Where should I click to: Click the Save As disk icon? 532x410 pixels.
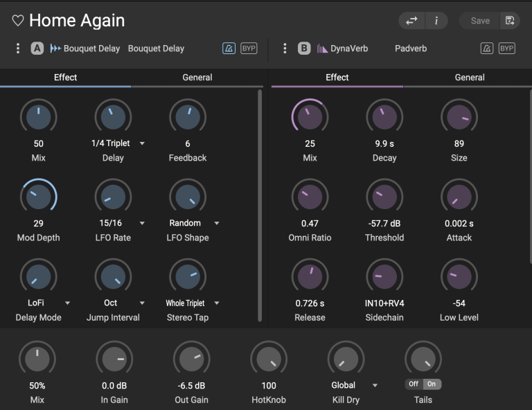(x=510, y=21)
